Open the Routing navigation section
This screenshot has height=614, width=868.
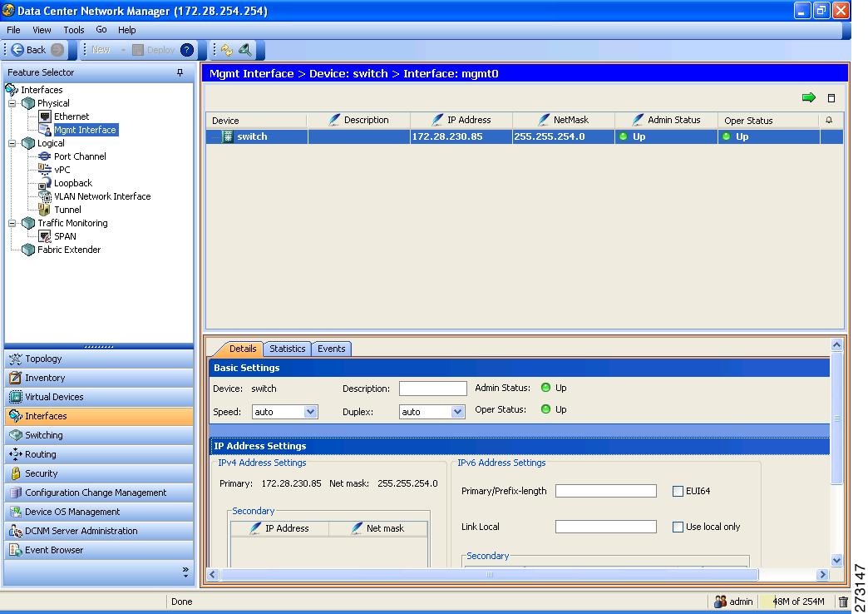coord(99,454)
